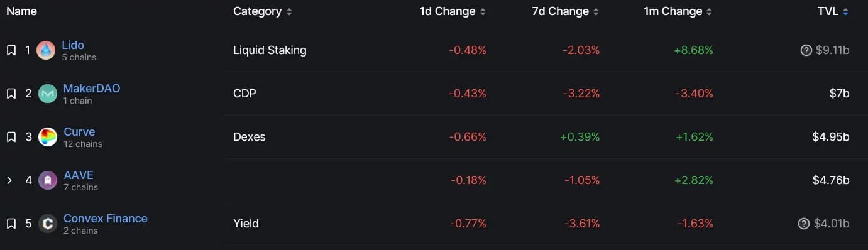The height and width of the screenshot is (250, 868).
Task: Toggle the bookmark for Convex Finance
Action: point(11,224)
